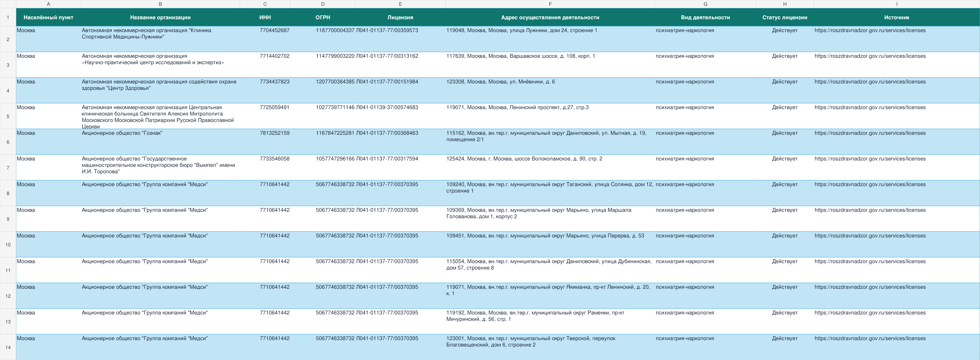Select row 5 header number
This screenshot has width=980, height=360.
(8, 116)
